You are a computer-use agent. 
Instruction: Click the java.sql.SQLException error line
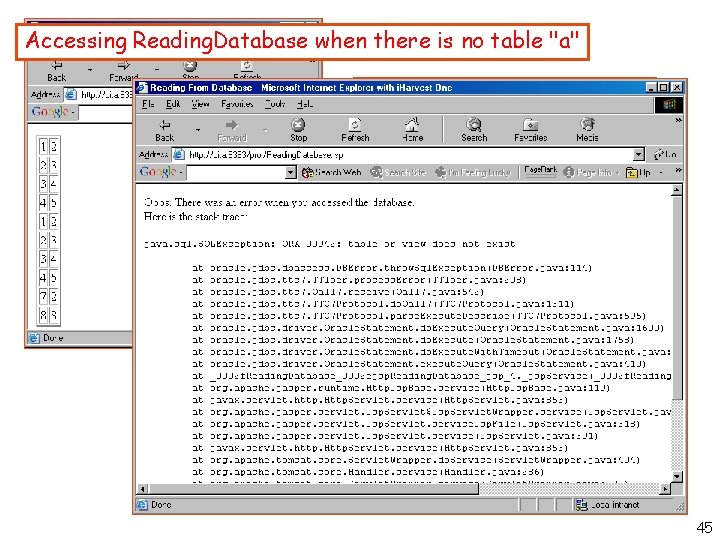click(x=329, y=244)
